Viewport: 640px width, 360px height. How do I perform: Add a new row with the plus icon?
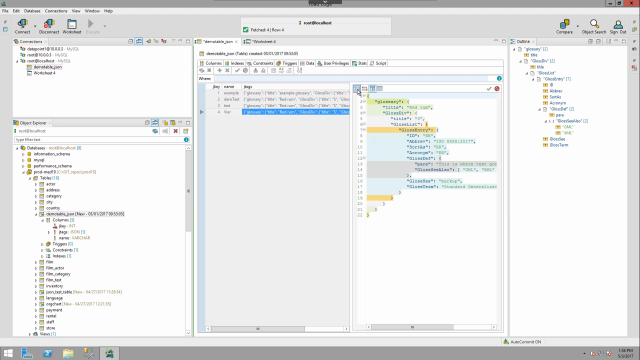click(219, 71)
